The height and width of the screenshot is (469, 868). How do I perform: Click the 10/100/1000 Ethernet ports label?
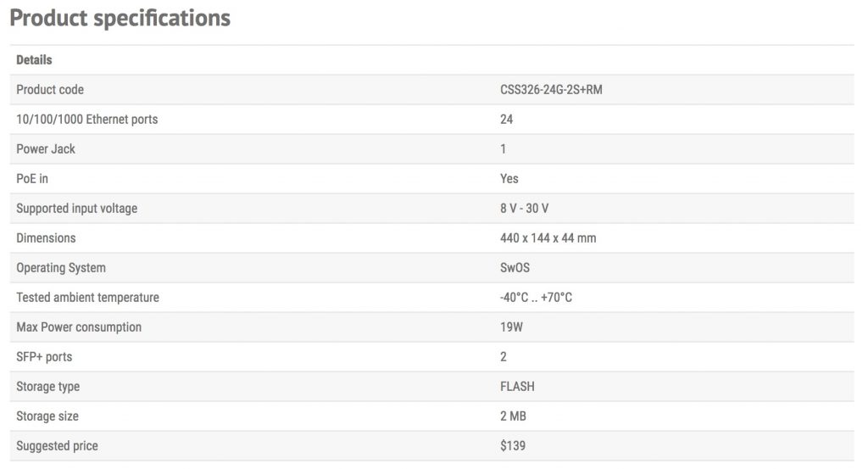click(86, 120)
